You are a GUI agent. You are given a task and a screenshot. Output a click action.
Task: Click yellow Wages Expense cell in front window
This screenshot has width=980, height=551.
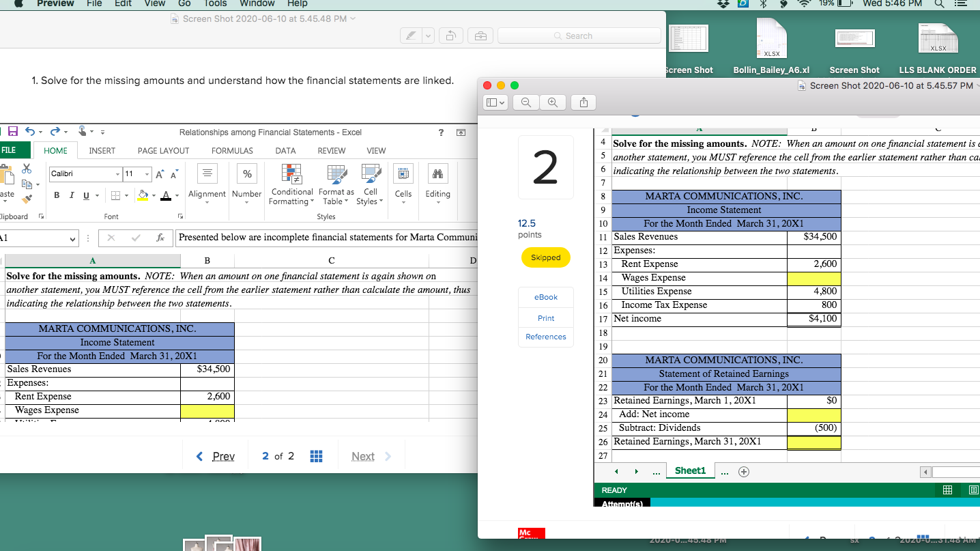point(813,278)
